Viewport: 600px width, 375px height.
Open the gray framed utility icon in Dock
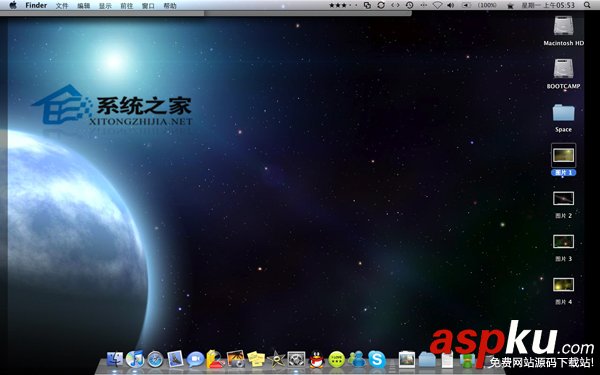[296, 359]
